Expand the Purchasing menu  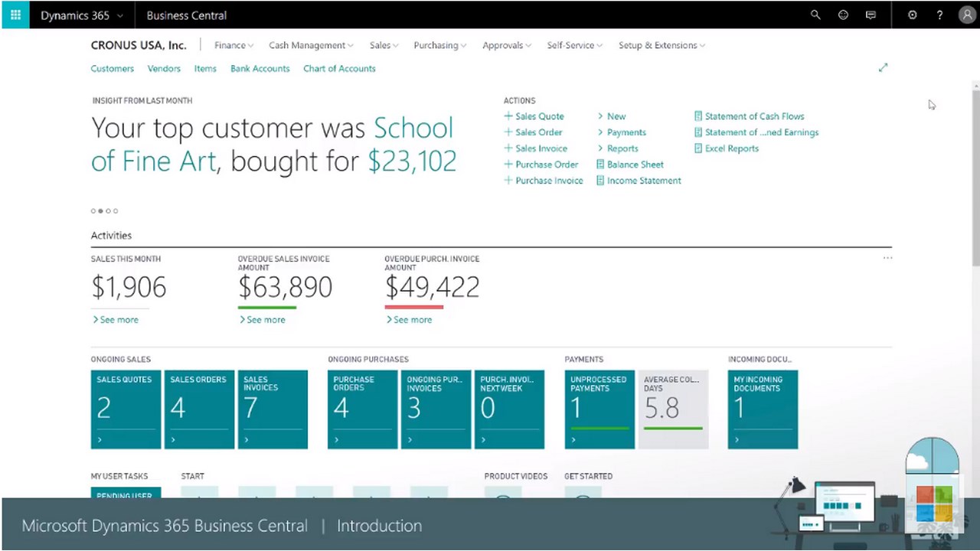(440, 45)
